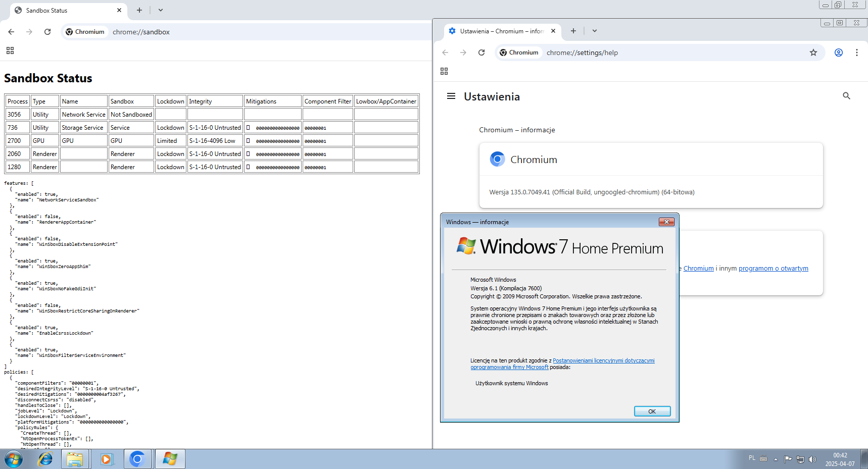The height and width of the screenshot is (469, 868).
Task: Open the Windows Start menu
Action: (x=14, y=459)
